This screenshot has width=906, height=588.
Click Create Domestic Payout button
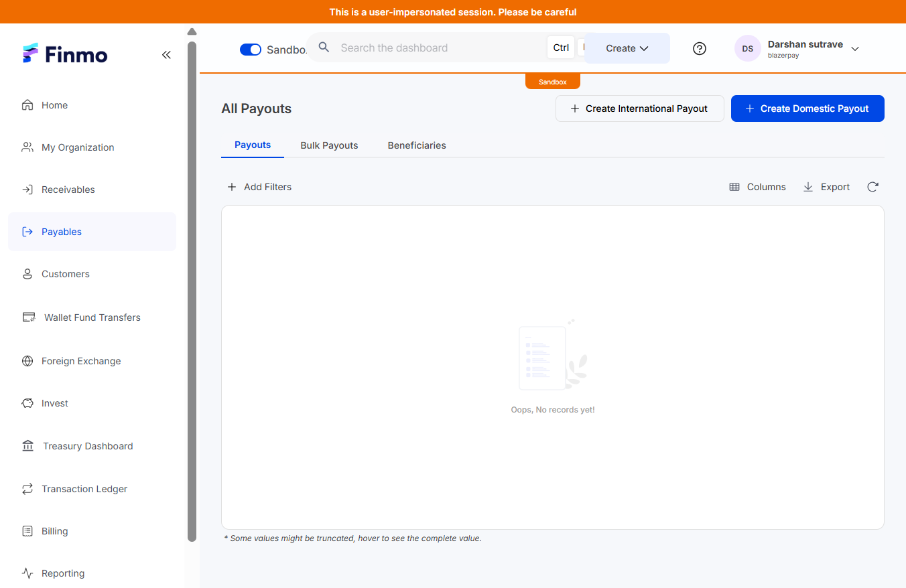click(x=807, y=108)
